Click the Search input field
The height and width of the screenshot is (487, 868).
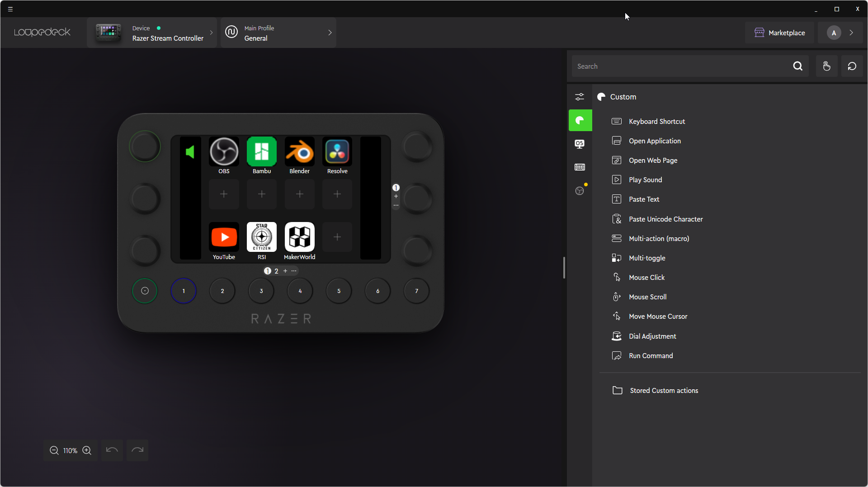coord(680,66)
